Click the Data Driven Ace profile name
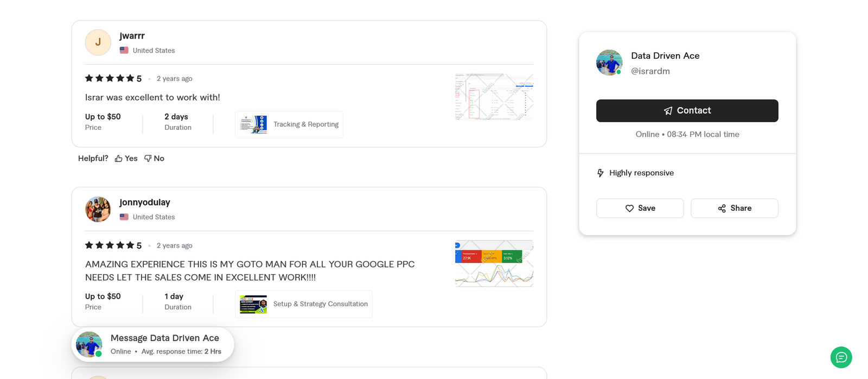868x379 pixels. [x=665, y=55]
